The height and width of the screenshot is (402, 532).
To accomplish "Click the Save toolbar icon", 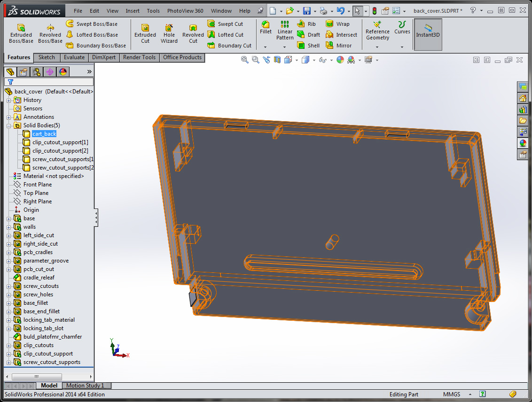I will tap(307, 11).
